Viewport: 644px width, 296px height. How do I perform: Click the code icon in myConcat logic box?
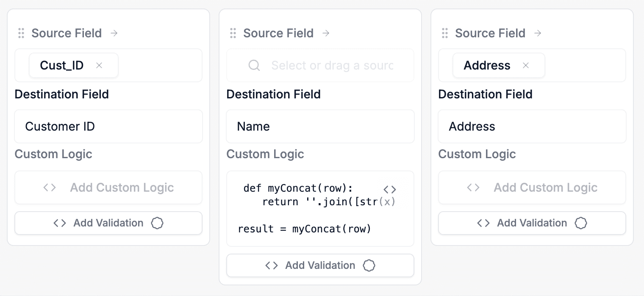(390, 189)
